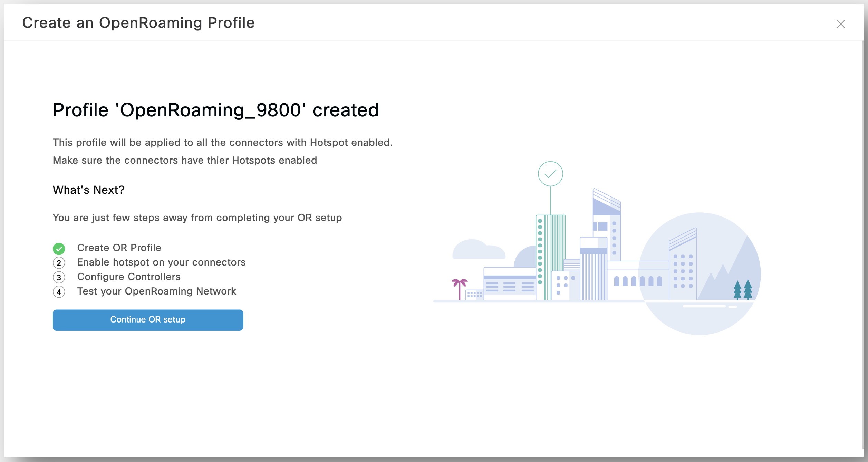Click the Test your OpenRoaming Network step
The height and width of the screenshot is (462, 868).
point(156,291)
